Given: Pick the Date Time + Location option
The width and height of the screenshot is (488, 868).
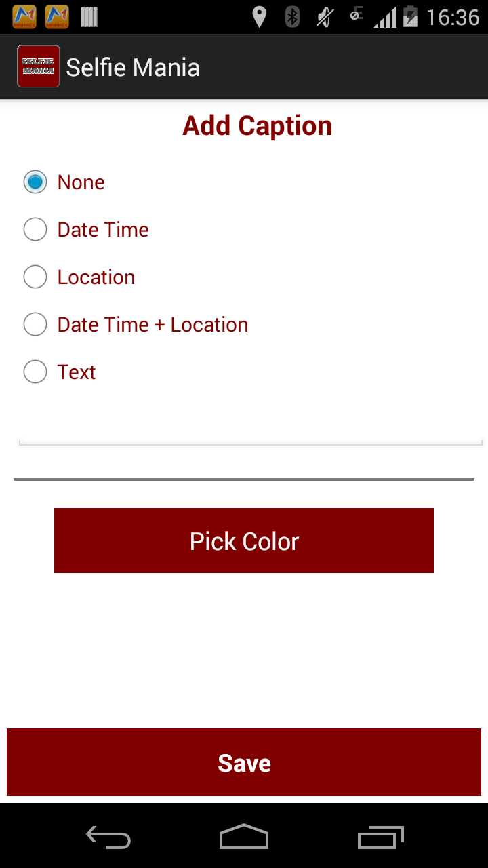Looking at the screenshot, I should click(35, 324).
